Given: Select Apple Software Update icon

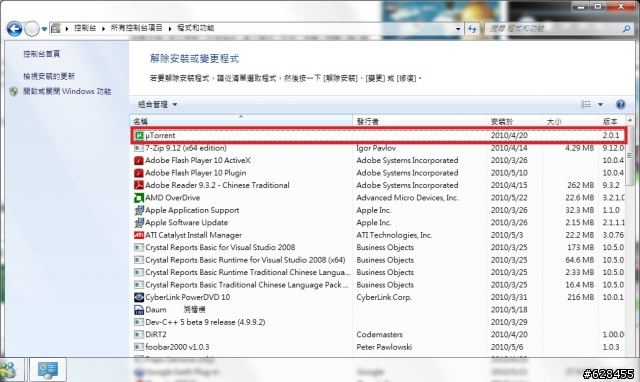Looking at the screenshot, I should [139, 223].
